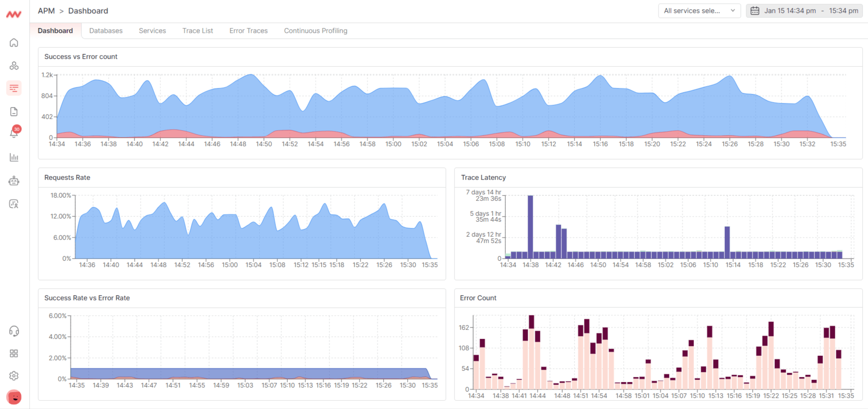Open the apps grid icon near sidebar bottom

coord(14,353)
